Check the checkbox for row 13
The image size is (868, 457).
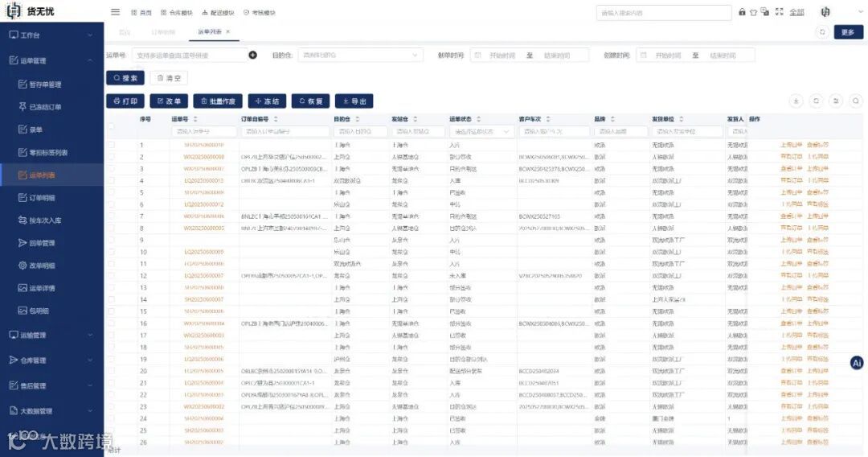(x=111, y=287)
